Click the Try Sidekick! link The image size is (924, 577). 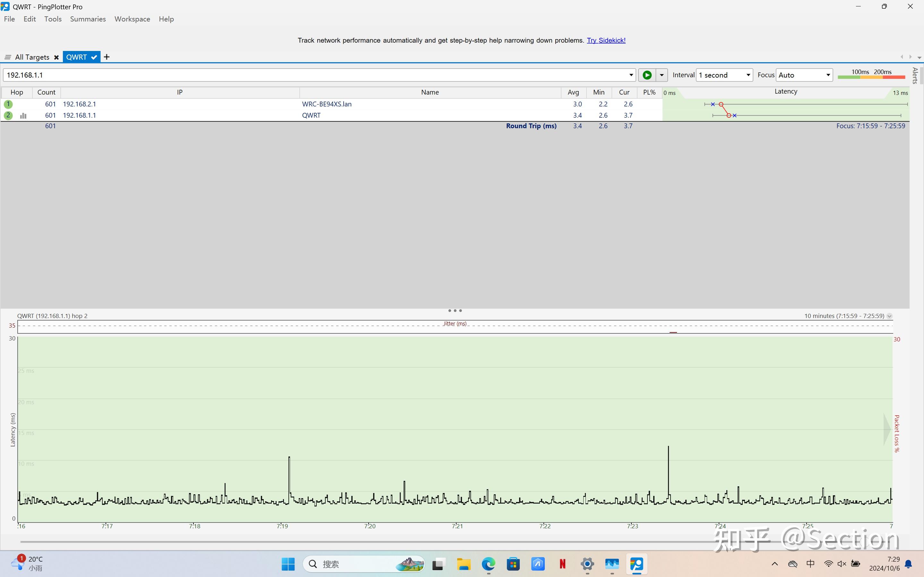pyautogui.click(x=606, y=40)
